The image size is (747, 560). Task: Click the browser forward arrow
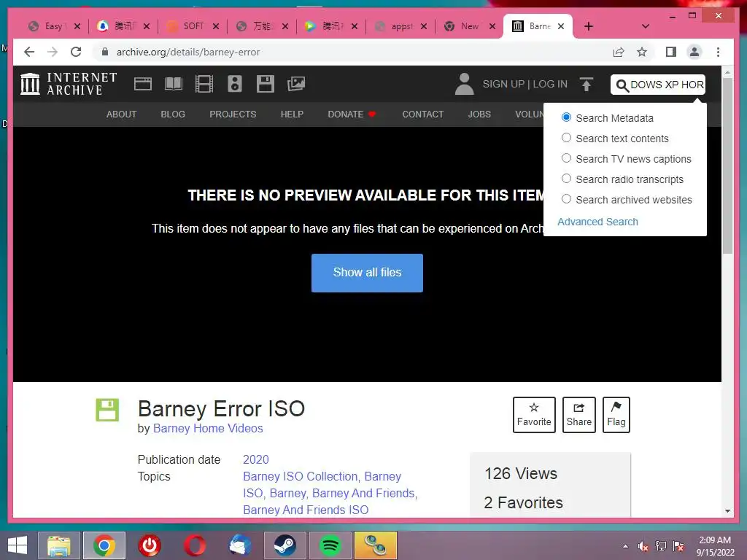point(53,52)
